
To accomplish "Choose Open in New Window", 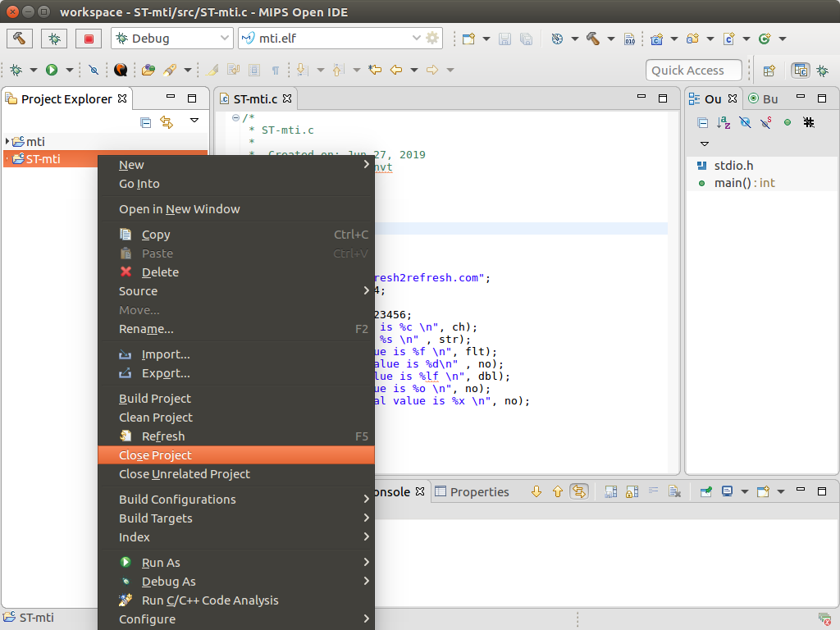I will (x=236, y=209).
